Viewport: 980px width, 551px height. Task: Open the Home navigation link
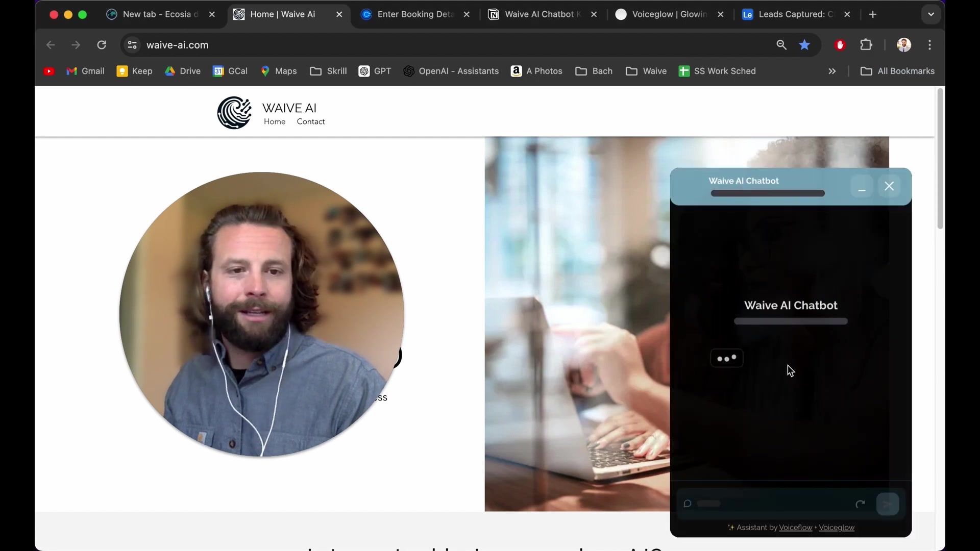pos(275,121)
